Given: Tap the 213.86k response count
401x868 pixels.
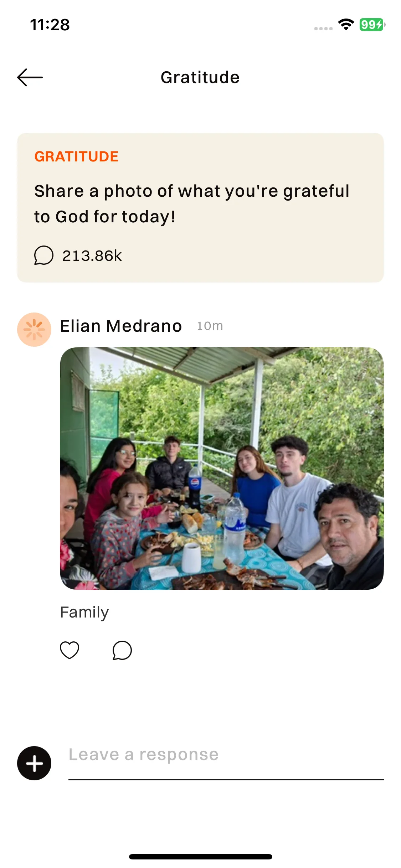Looking at the screenshot, I should (92, 255).
